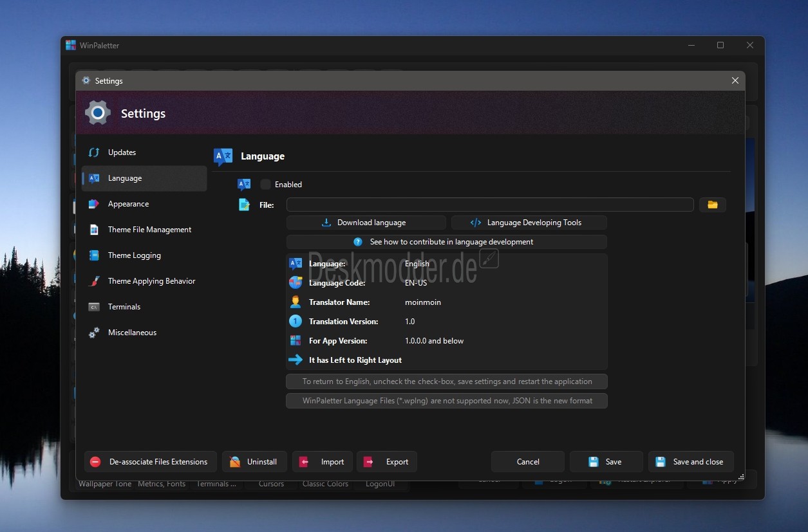Open the Appearance settings page
The image size is (808, 532).
pyautogui.click(x=144, y=204)
